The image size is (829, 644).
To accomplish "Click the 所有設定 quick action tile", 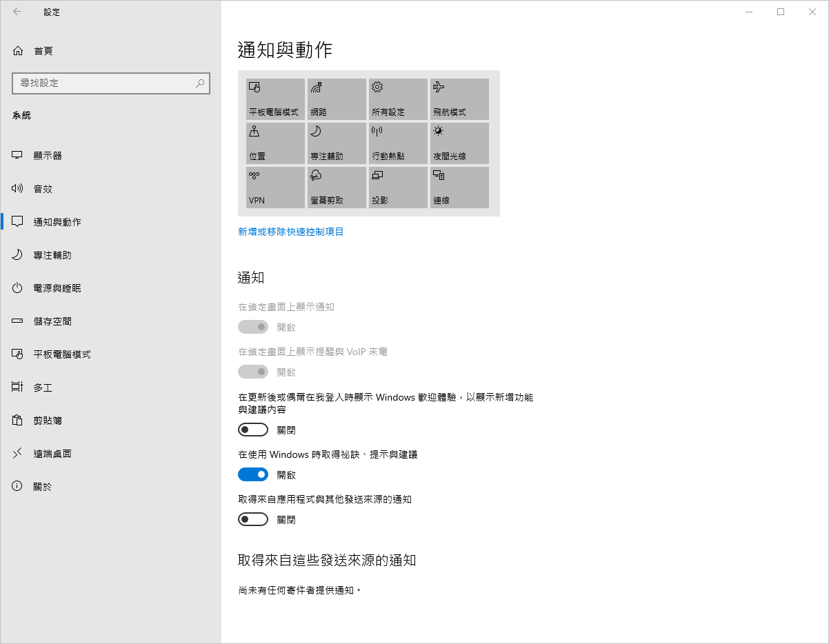I will click(398, 99).
